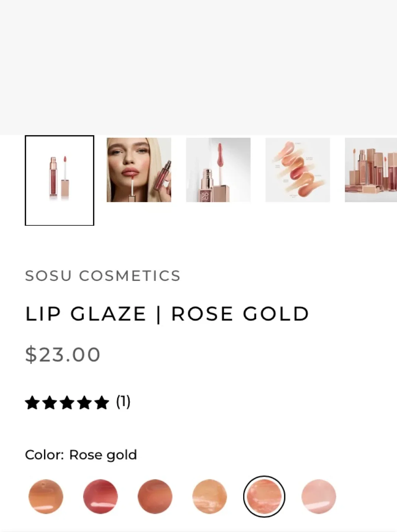The width and height of the screenshot is (397, 532).
Task: Open the SOSU COSMETICS brand link
Action: coord(102,276)
